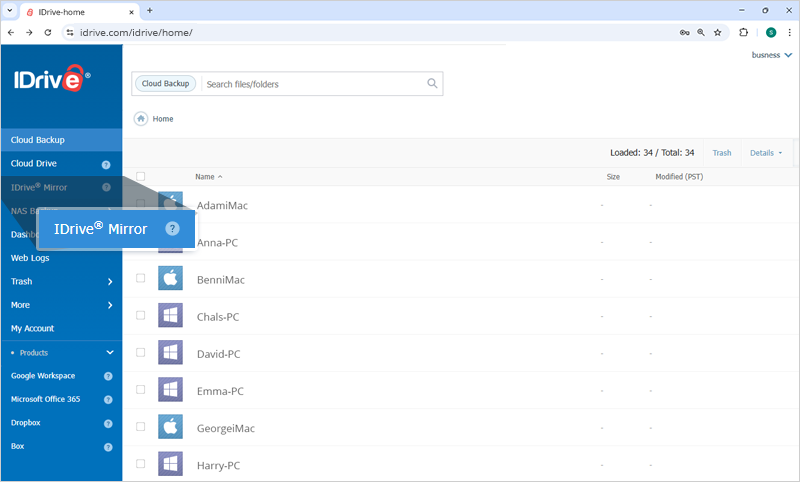Select the Harry-PC checkbox
Screen dimensions: 800x482
[x=141, y=464]
